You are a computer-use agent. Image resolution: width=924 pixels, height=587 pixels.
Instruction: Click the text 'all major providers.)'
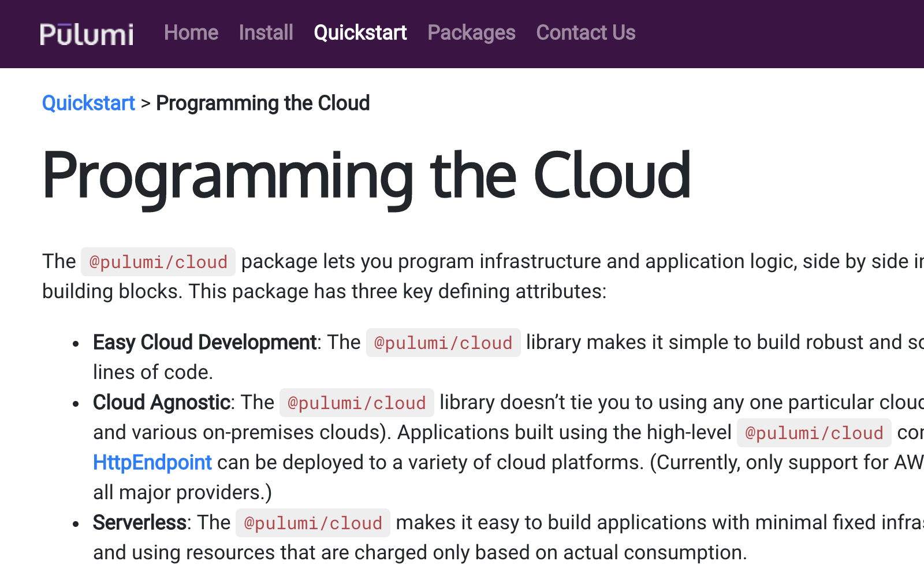point(182,493)
